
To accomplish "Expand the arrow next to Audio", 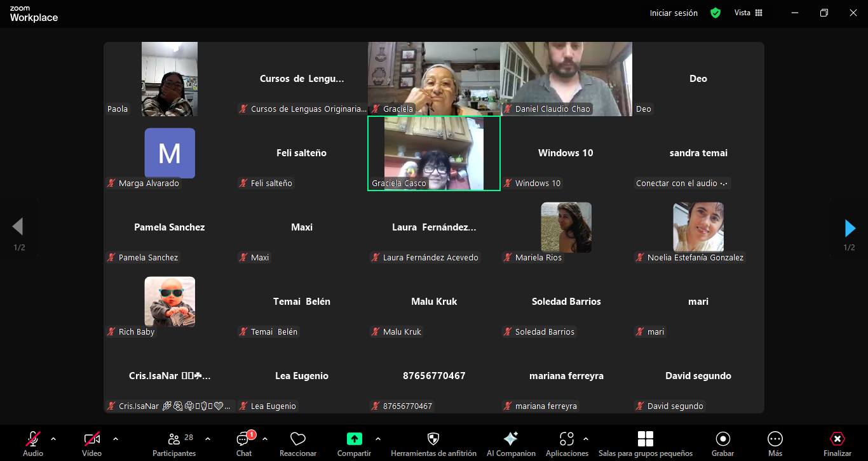I will pyautogui.click(x=53, y=439).
